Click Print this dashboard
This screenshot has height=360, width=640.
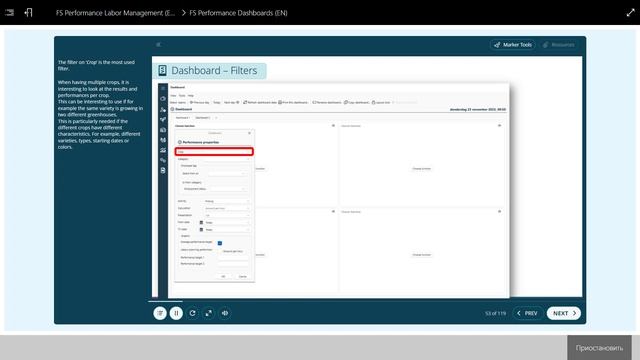click(x=293, y=102)
